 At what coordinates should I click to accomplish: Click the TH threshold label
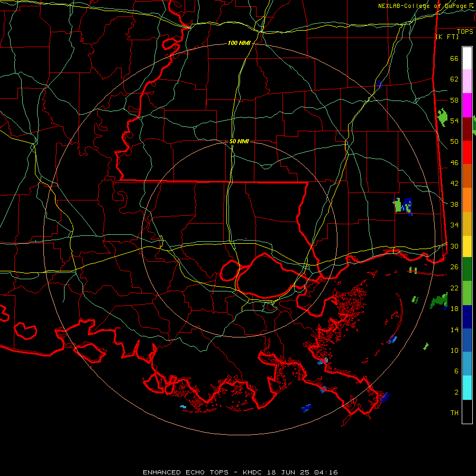454,413
